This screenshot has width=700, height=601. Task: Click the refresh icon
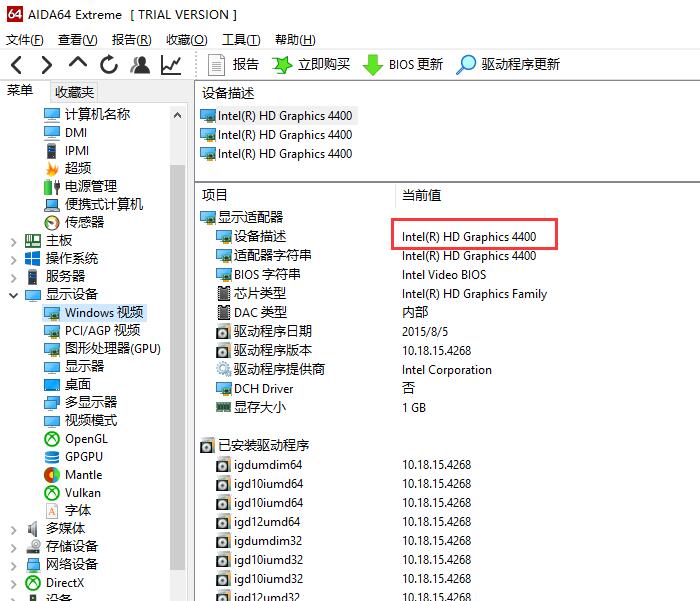[109, 65]
